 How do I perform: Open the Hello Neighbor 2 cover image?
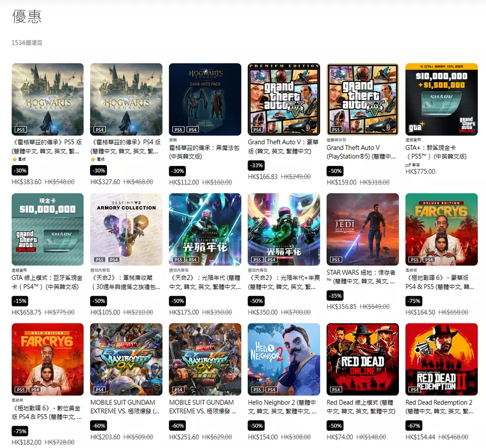coord(284,359)
